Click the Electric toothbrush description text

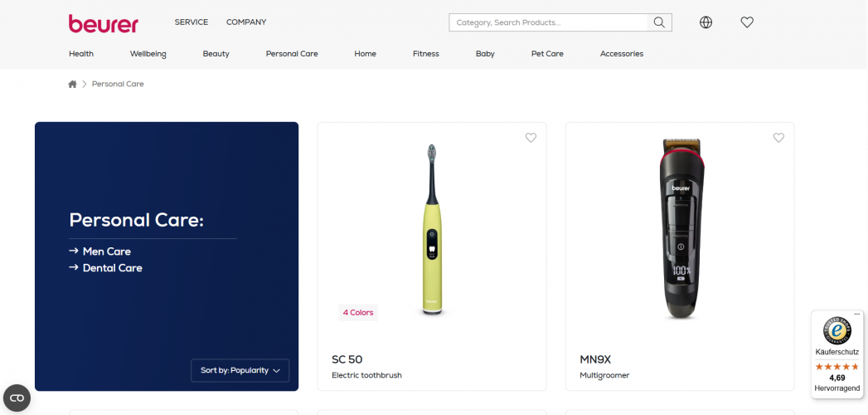pos(367,376)
